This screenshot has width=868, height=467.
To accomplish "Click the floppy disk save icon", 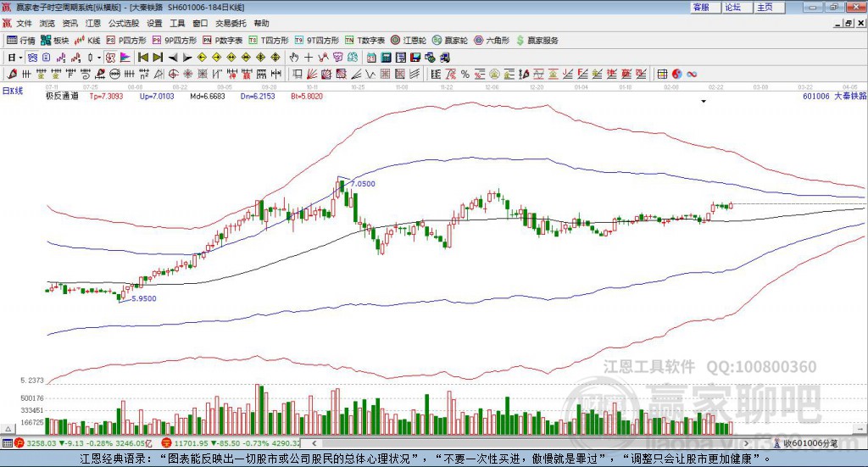I will (x=415, y=58).
